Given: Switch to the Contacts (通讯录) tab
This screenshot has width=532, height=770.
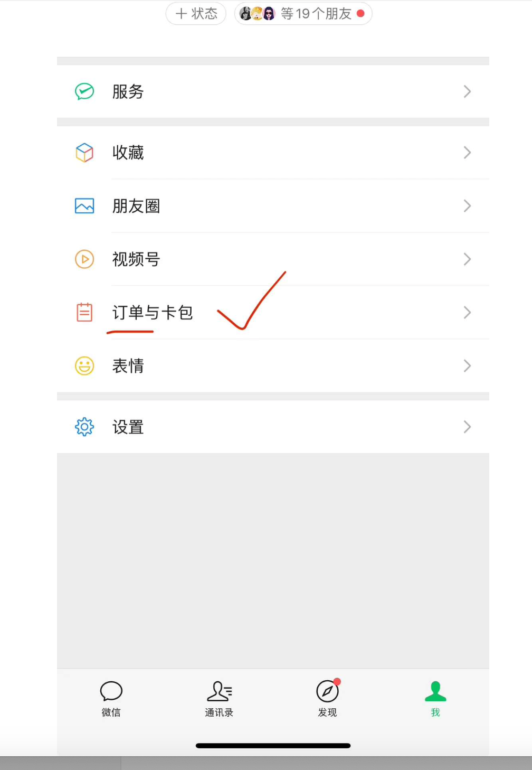Looking at the screenshot, I should click(x=219, y=698).
